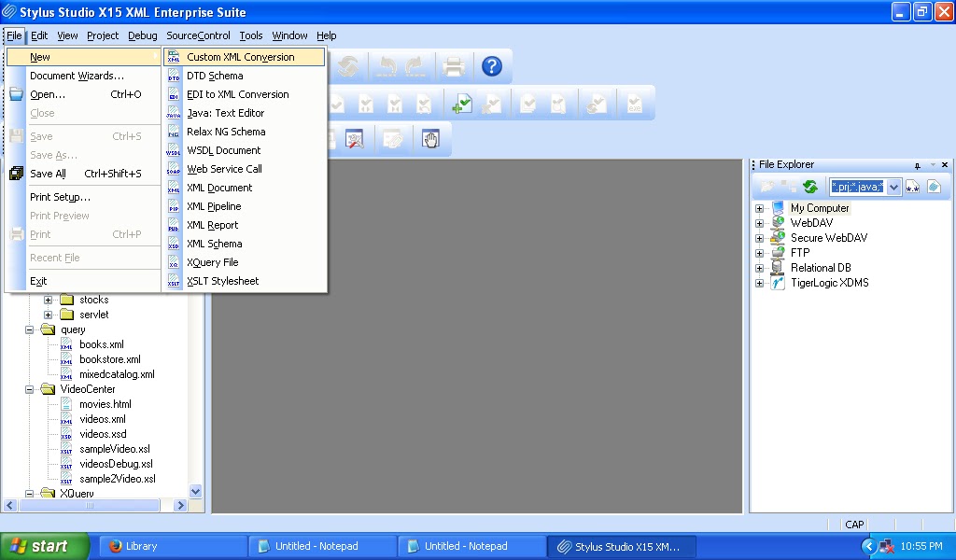Collapse the query folder

click(x=29, y=329)
